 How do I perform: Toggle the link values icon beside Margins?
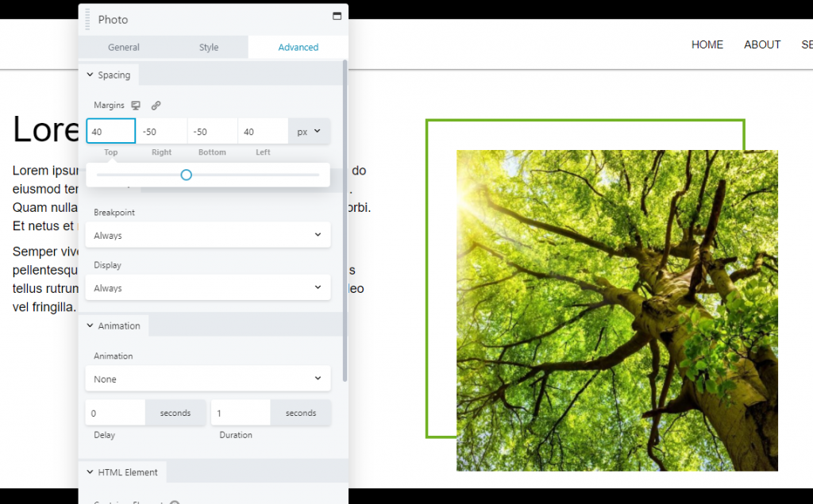156,106
